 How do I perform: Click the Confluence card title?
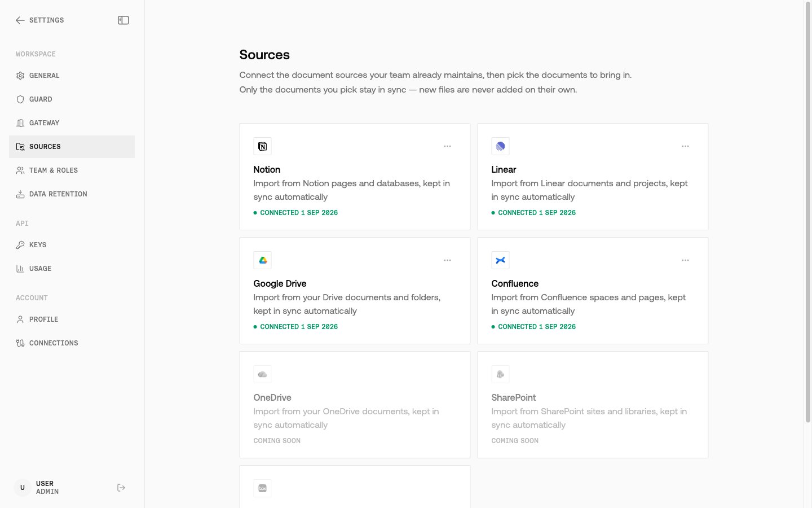[x=515, y=284]
